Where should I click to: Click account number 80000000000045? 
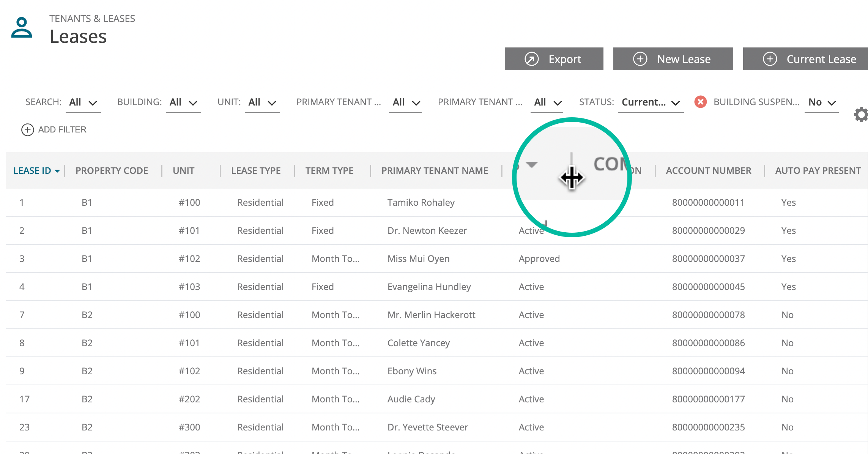click(x=708, y=287)
